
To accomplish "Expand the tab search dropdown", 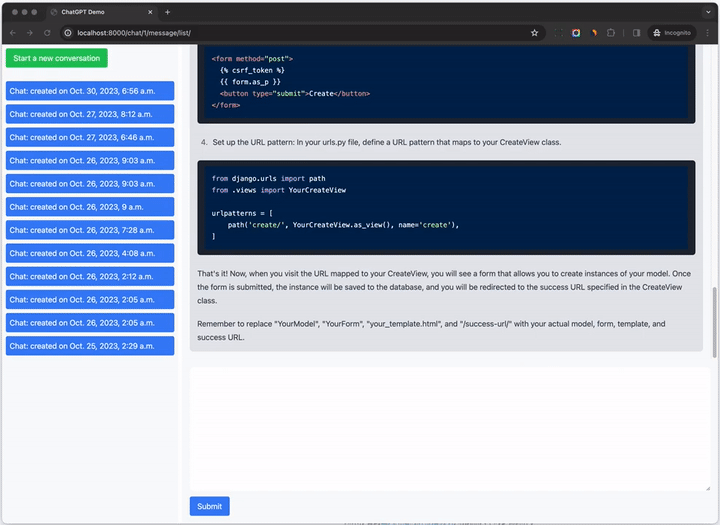I will pos(708,12).
